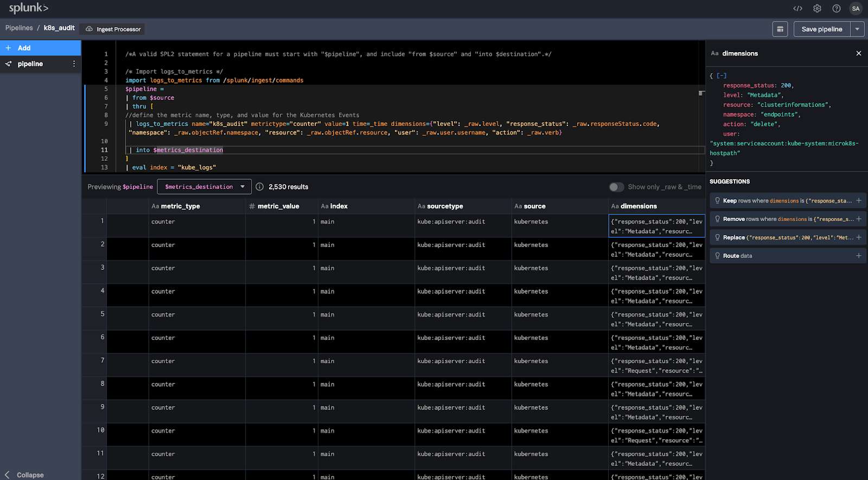Screen dimensions: 868x480
Task: Click the Save pipeline button
Action: [x=822, y=29]
